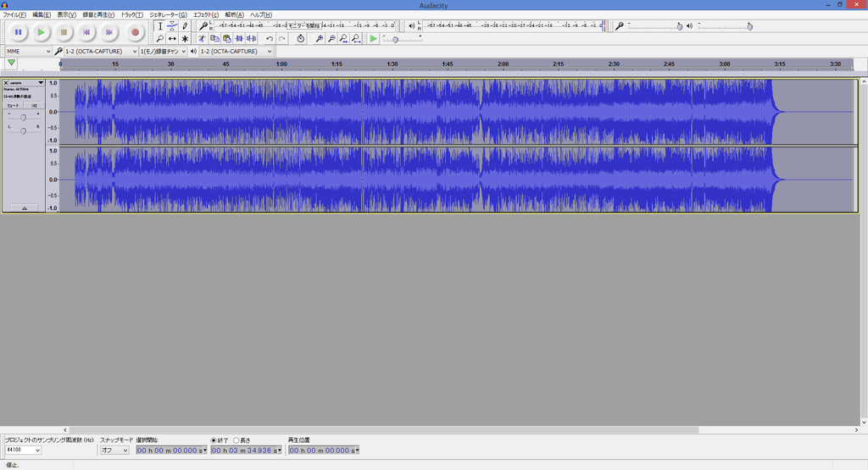Click the Zoom In magnifier icon
The height and width of the screenshot is (470, 868).
click(319, 39)
